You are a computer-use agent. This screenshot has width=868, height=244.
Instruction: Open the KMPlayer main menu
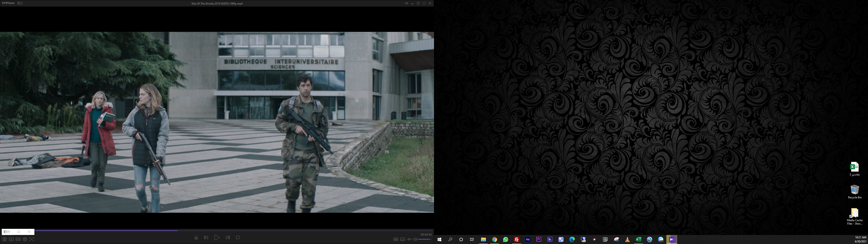point(8,3)
